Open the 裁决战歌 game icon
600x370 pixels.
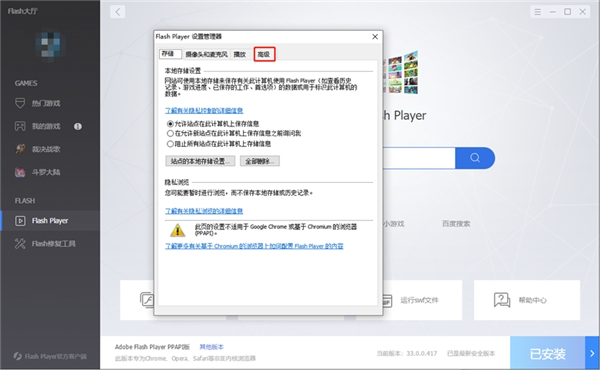pyautogui.click(x=20, y=149)
